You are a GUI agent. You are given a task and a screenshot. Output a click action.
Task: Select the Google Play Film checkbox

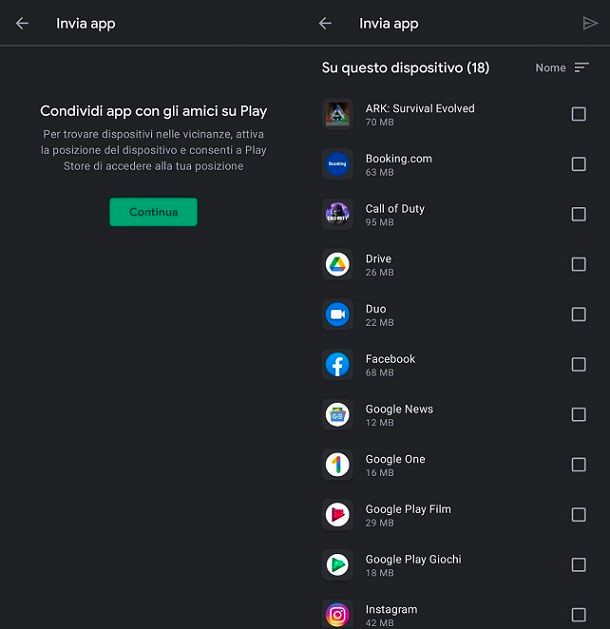(x=578, y=515)
